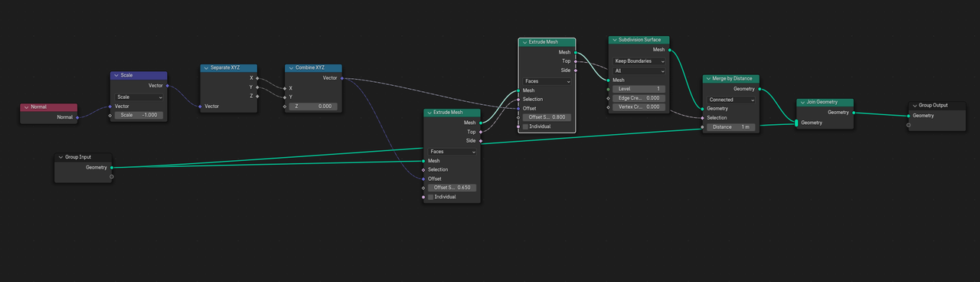The height and width of the screenshot is (282, 980).
Task: Click the Geometry output socket of Join Geometry
Action: coord(853,113)
